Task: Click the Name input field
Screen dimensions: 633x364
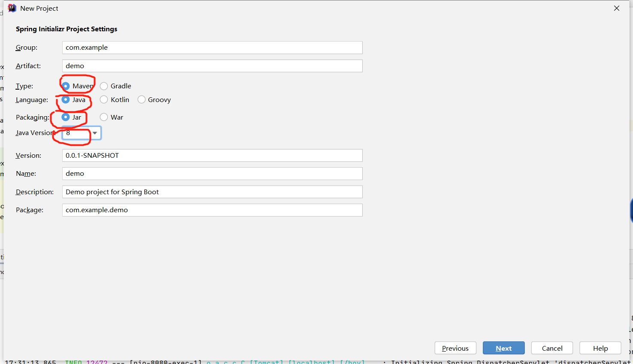Action: (x=212, y=174)
